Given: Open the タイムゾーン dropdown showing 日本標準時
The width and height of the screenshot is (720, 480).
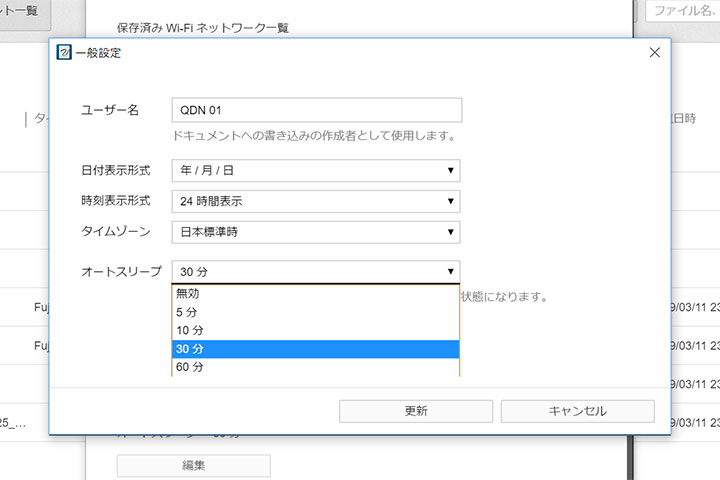Looking at the screenshot, I should [316, 232].
